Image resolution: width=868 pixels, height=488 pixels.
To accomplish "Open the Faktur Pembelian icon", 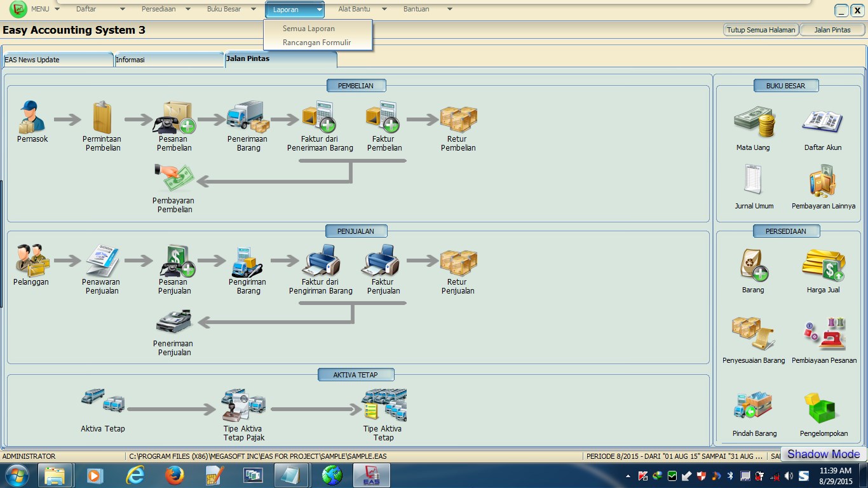I will coord(383,117).
